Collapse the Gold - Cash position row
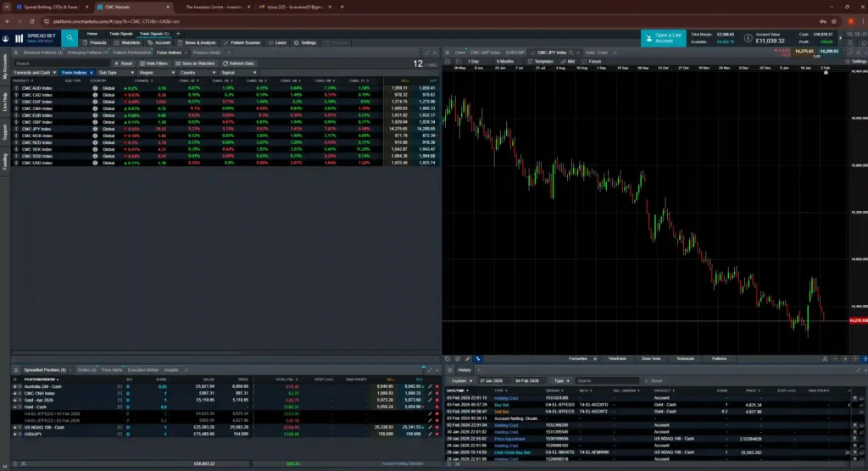The height and width of the screenshot is (471, 868). [x=15, y=407]
